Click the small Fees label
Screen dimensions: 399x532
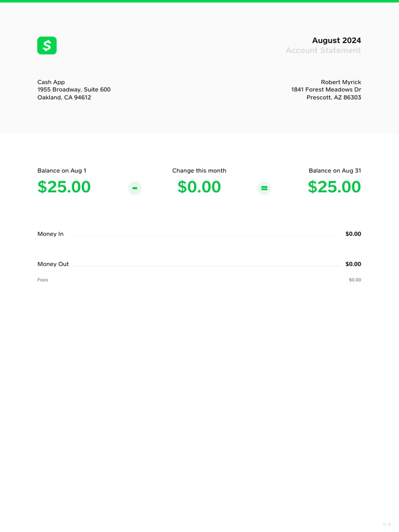(x=43, y=280)
